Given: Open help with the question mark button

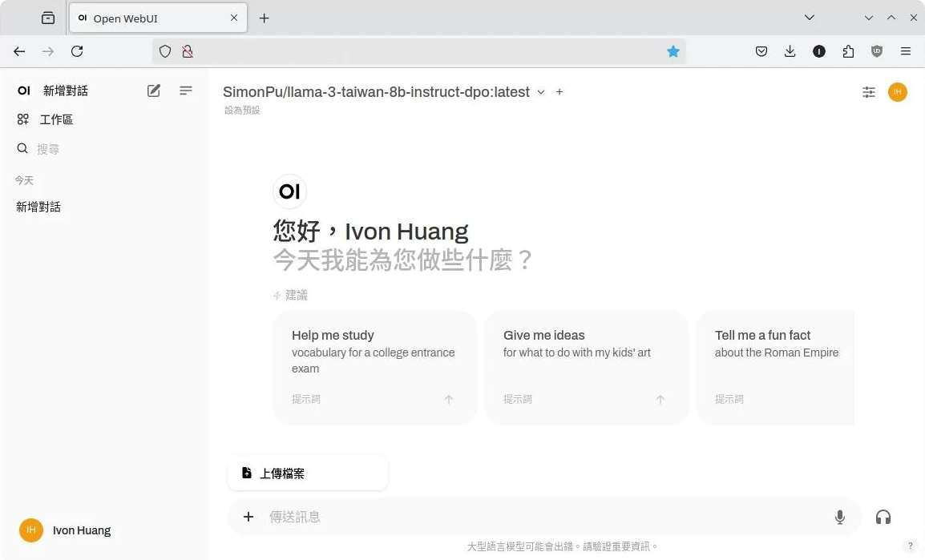Looking at the screenshot, I should (x=911, y=546).
